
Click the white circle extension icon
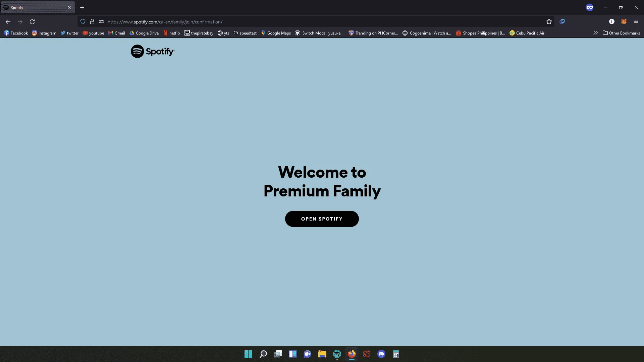click(612, 22)
